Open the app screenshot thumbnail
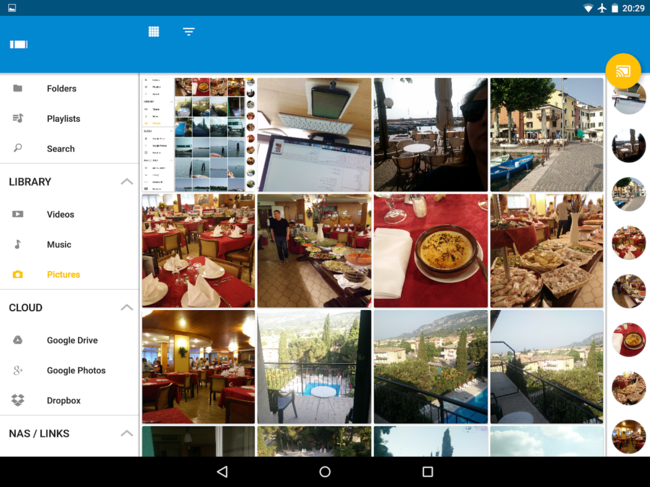650x487 pixels. coord(198,135)
